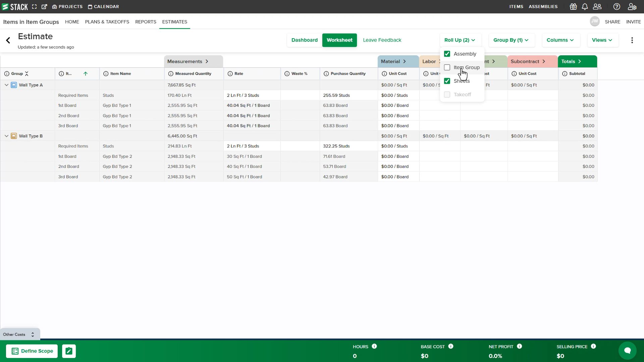Open the chat bubble in bottom right
Viewport: 644px width, 362px height.
(628, 351)
